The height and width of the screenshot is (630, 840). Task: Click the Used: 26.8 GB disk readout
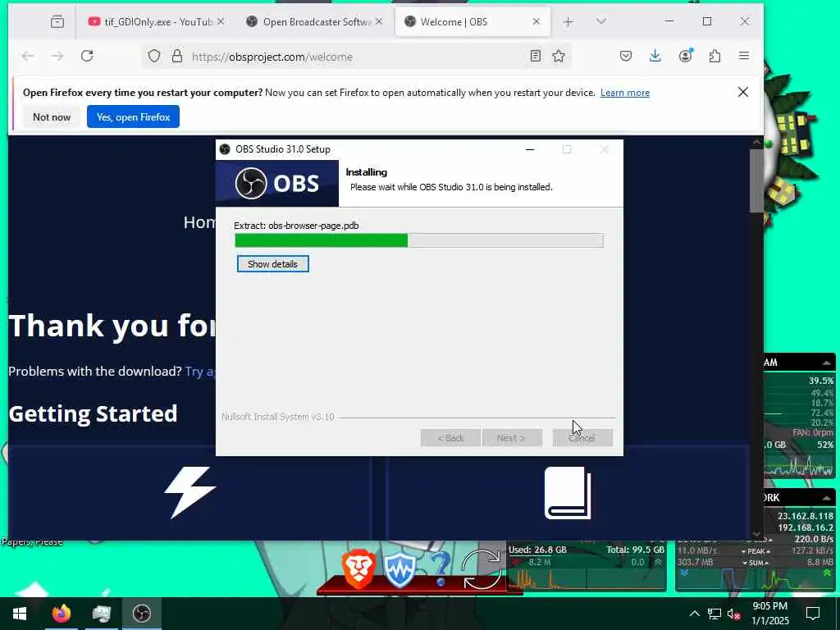coord(537,550)
